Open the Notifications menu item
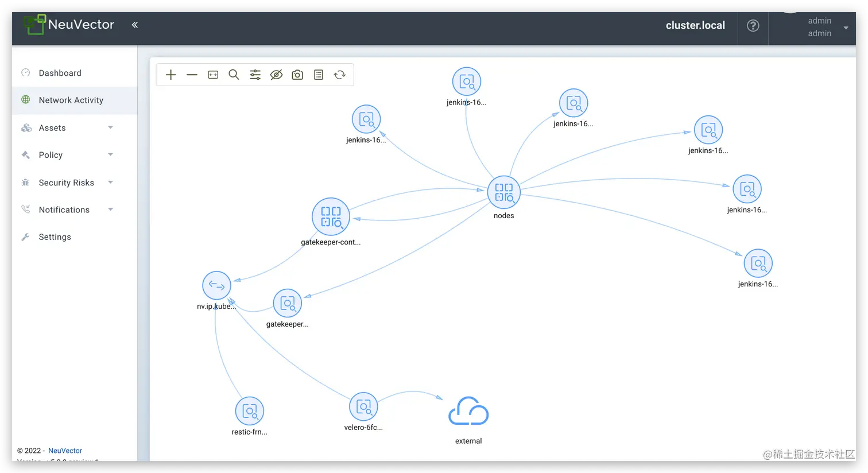Image resolution: width=868 pixels, height=473 pixels. click(x=64, y=210)
